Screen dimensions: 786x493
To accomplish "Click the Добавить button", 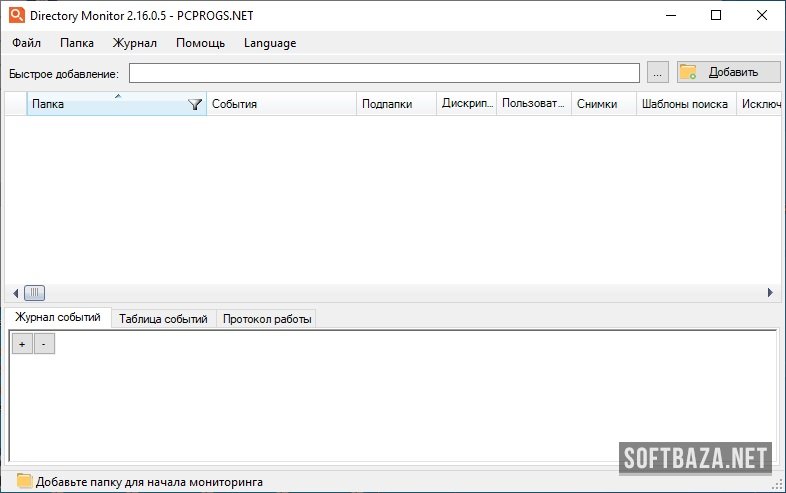I will (730, 72).
